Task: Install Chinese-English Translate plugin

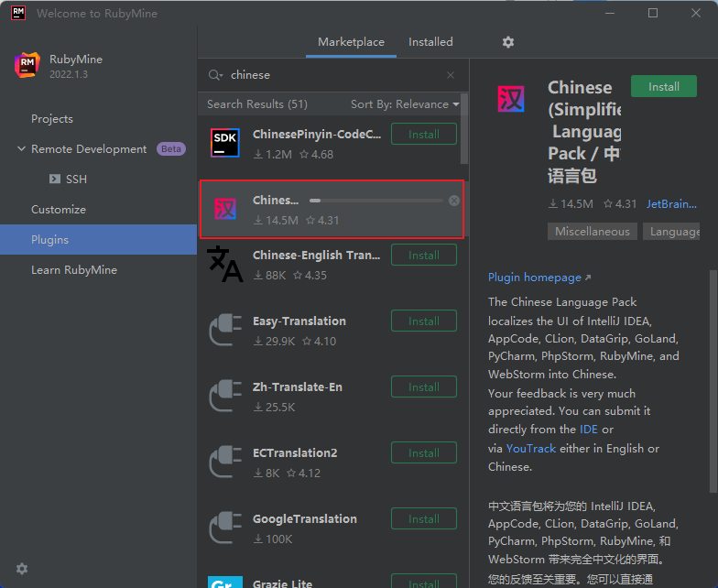Action: click(423, 255)
